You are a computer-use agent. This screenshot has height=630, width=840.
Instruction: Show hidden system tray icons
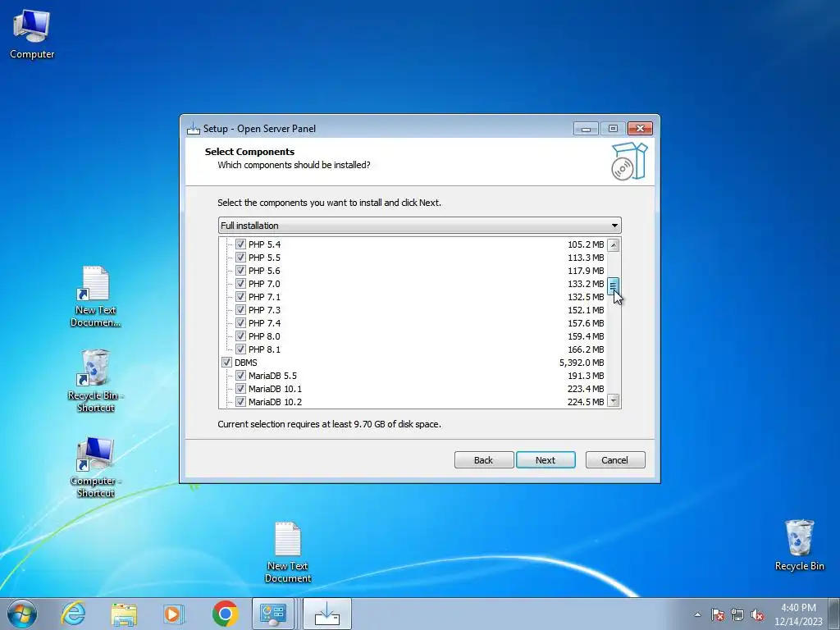[x=697, y=614]
